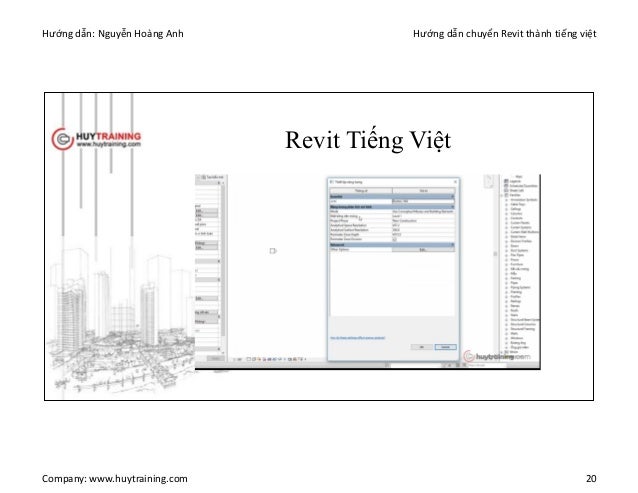Select Flex Pipes family category
Image resolution: width=638 pixels, height=493 pixels.
518,255
